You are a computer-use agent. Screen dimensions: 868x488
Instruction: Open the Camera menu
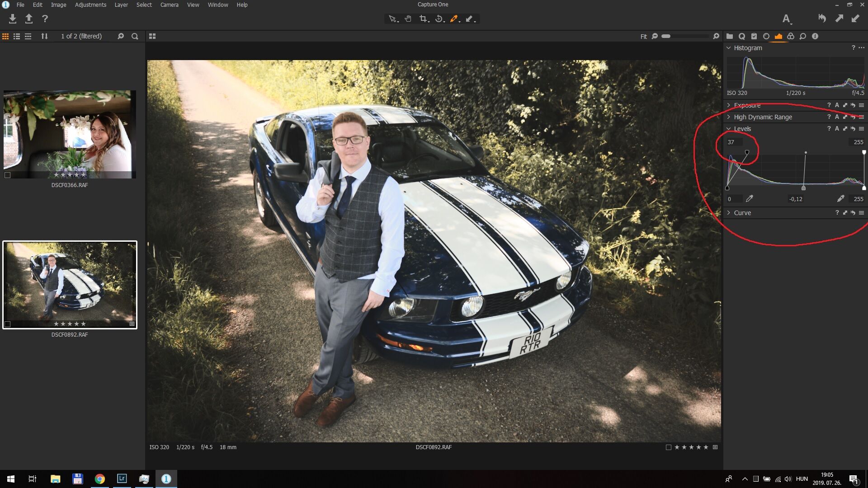[169, 5]
